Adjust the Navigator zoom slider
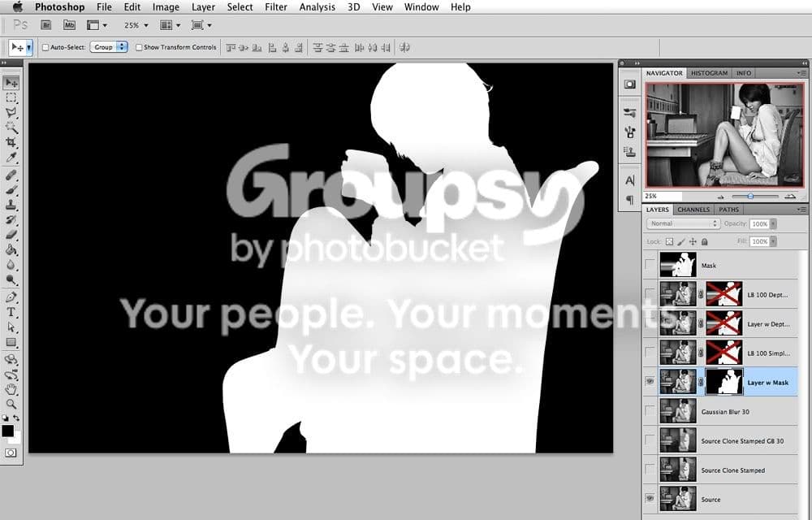This screenshot has height=520, width=812. pyautogui.click(x=750, y=197)
